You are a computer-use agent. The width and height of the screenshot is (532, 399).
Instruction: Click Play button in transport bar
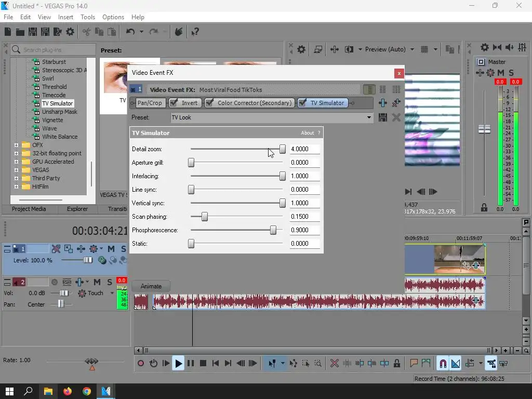click(178, 363)
